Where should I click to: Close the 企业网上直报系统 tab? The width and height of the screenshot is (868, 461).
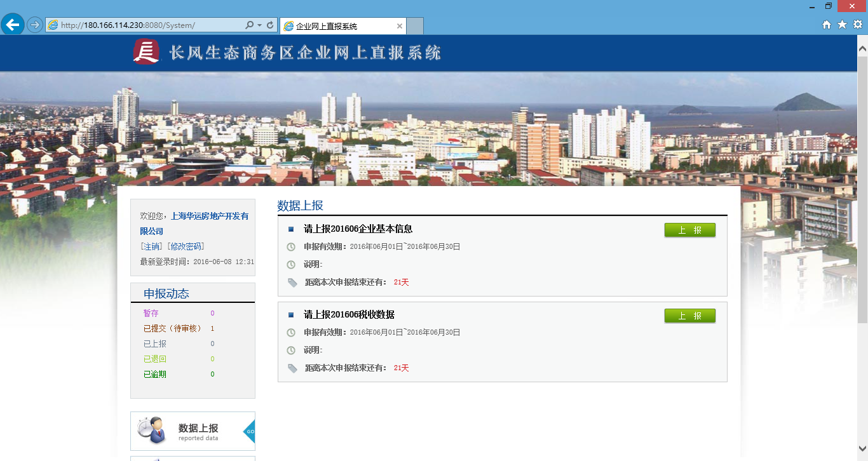pos(400,26)
